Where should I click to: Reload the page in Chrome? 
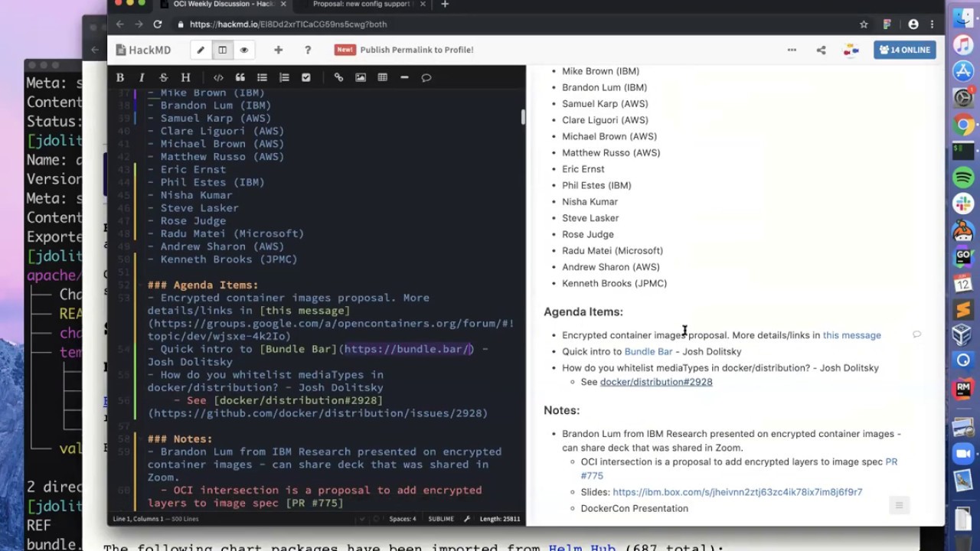pos(157,24)
